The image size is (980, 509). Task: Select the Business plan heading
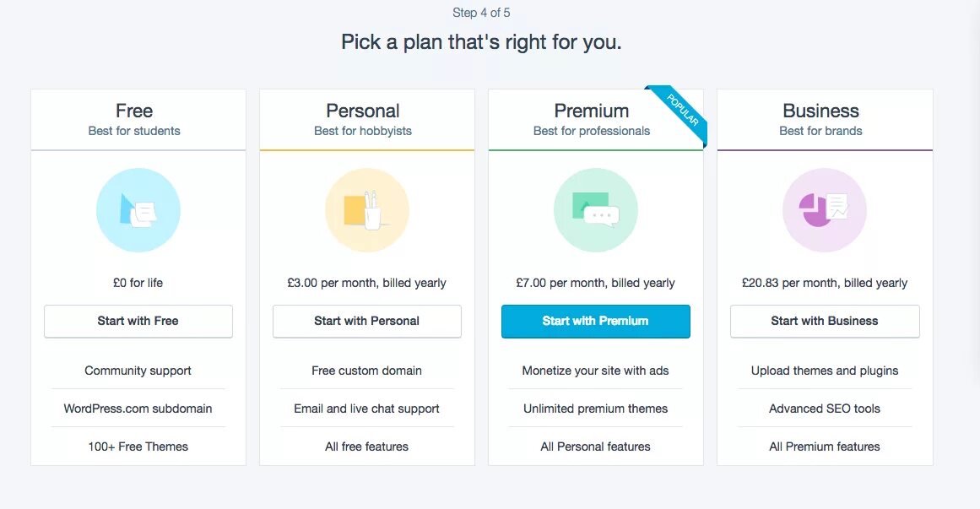pos(820,111)
